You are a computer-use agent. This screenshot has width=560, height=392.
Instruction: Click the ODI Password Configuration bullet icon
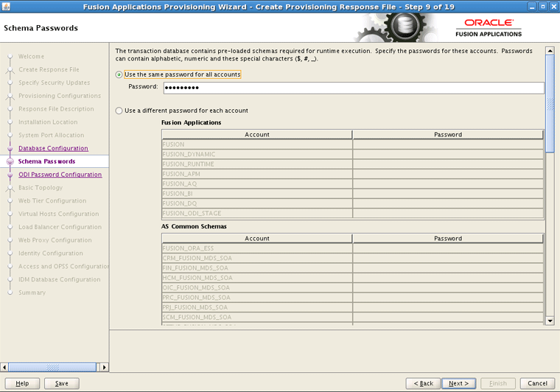[10, 175]
